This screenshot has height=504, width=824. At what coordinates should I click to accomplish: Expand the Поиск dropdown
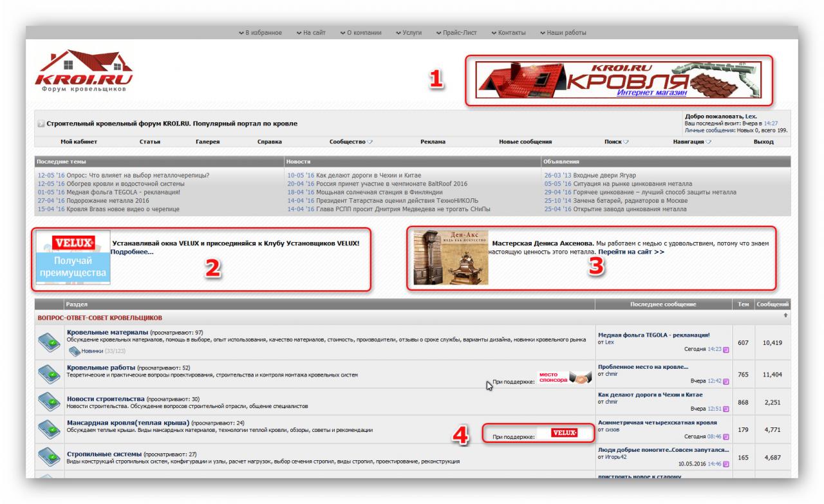616,142
